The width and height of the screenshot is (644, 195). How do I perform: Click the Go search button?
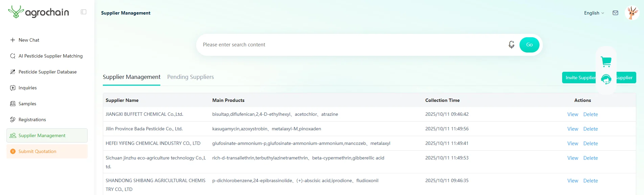[x=529, y=45]
